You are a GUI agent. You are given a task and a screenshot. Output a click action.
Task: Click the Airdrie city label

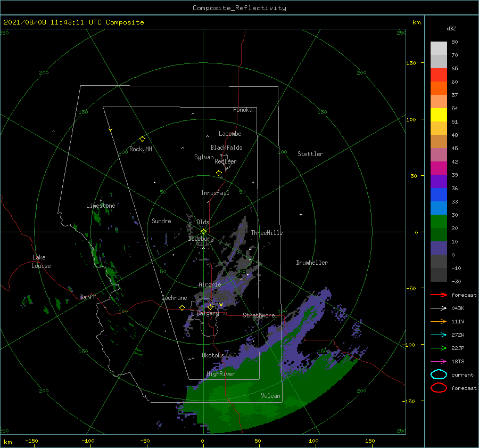[x=210, y=284]
